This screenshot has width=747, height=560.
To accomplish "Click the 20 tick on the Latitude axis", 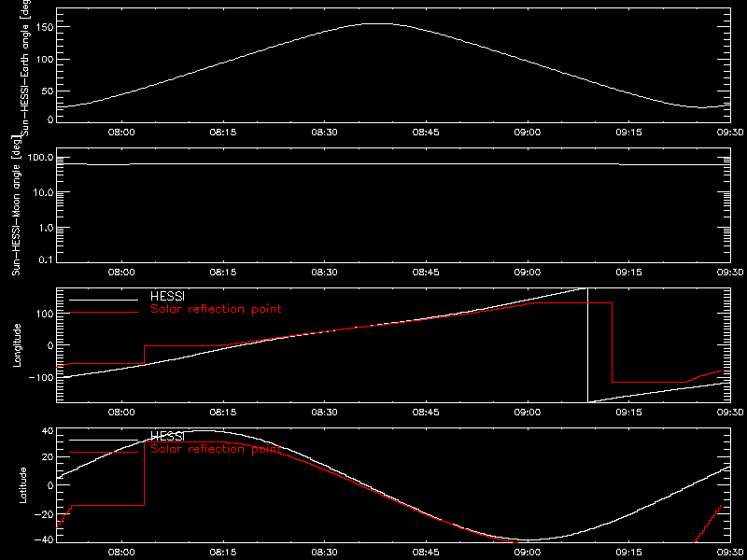I will pos(46,457).
